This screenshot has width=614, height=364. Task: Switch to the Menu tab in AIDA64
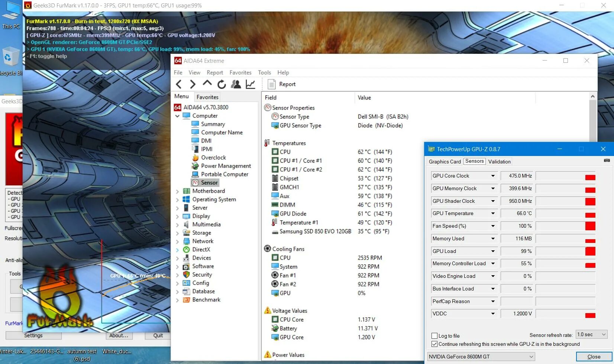tap(182, 97)
